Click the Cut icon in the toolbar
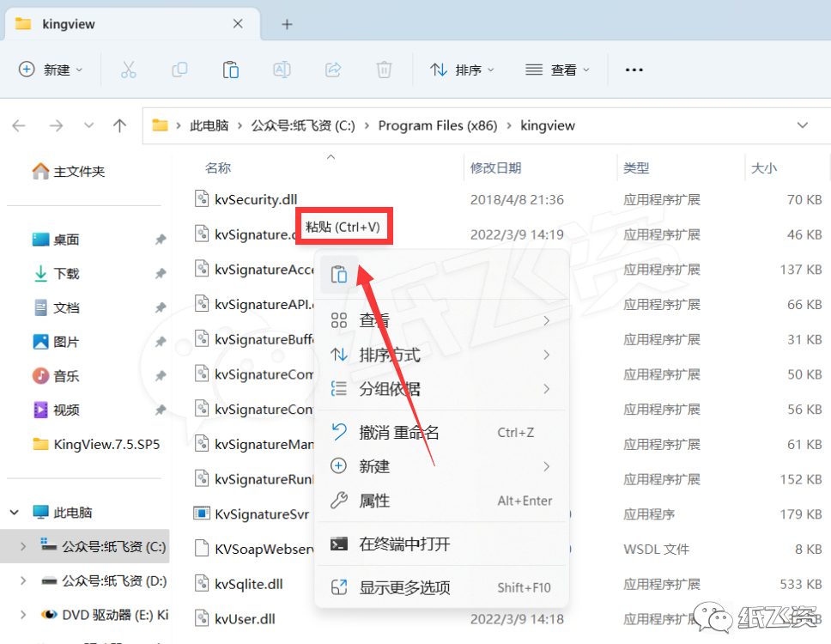 coord(128,70)
